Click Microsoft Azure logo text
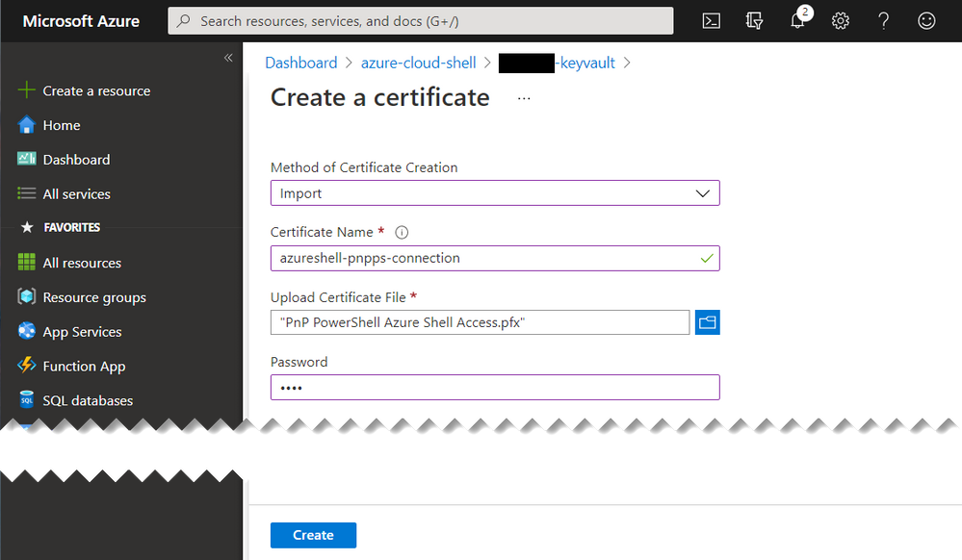The image size is (962, 560). click(x=81, y=21)
